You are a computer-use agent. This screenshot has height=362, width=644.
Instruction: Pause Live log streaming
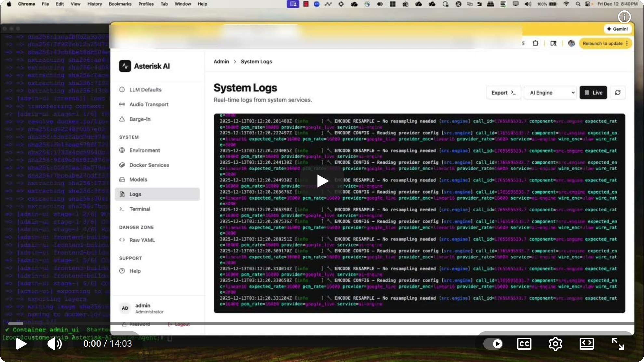click(593, 93)
